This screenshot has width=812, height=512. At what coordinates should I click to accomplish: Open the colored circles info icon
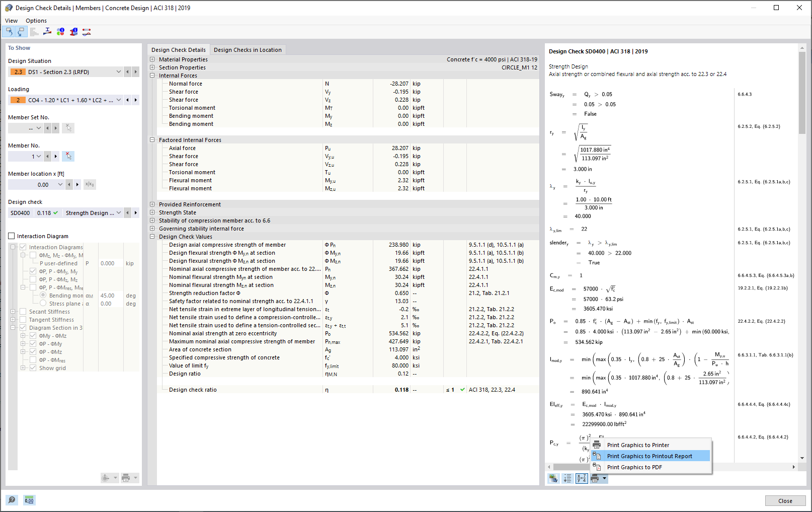(60, 32)
